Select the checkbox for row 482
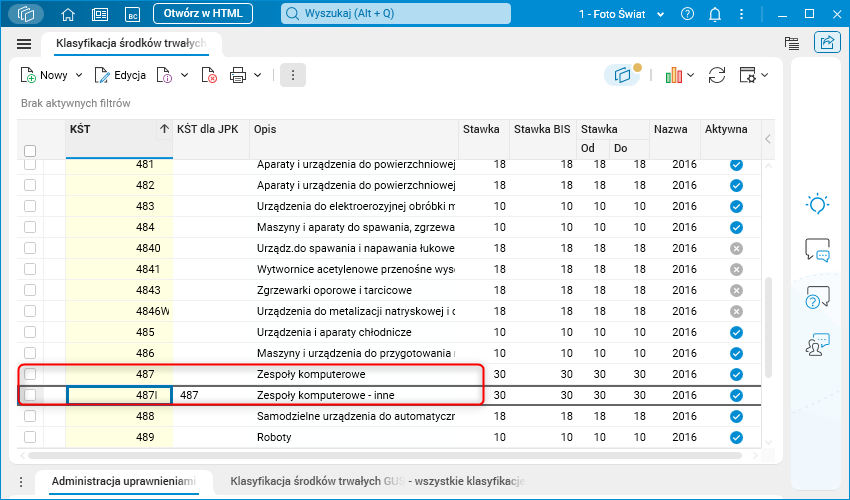Viewport: 850px width, 500px height. (x=30, y=185)
